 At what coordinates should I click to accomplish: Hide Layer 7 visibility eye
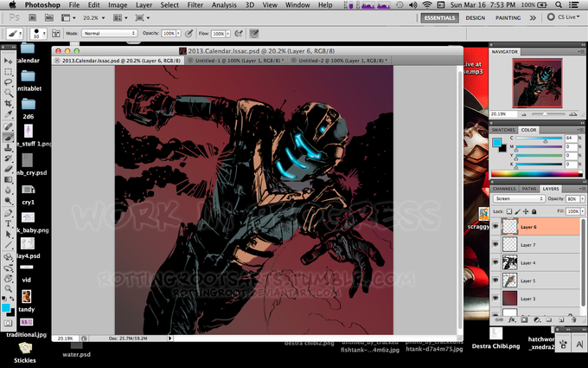tap(495, 244)
